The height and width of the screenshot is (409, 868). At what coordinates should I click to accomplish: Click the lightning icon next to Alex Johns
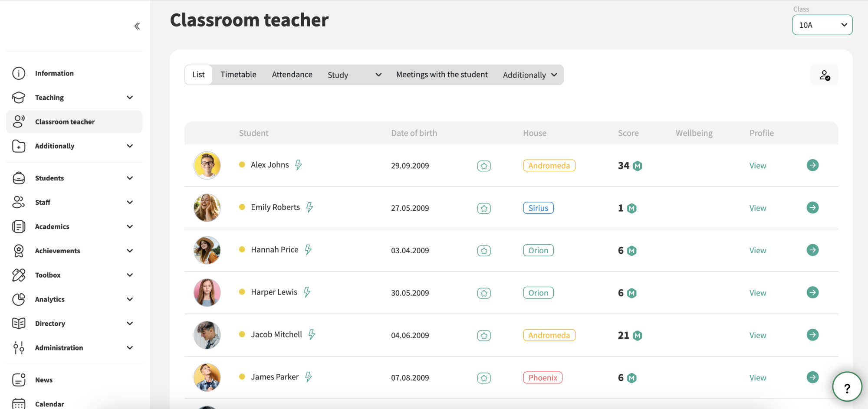[299, 165]
